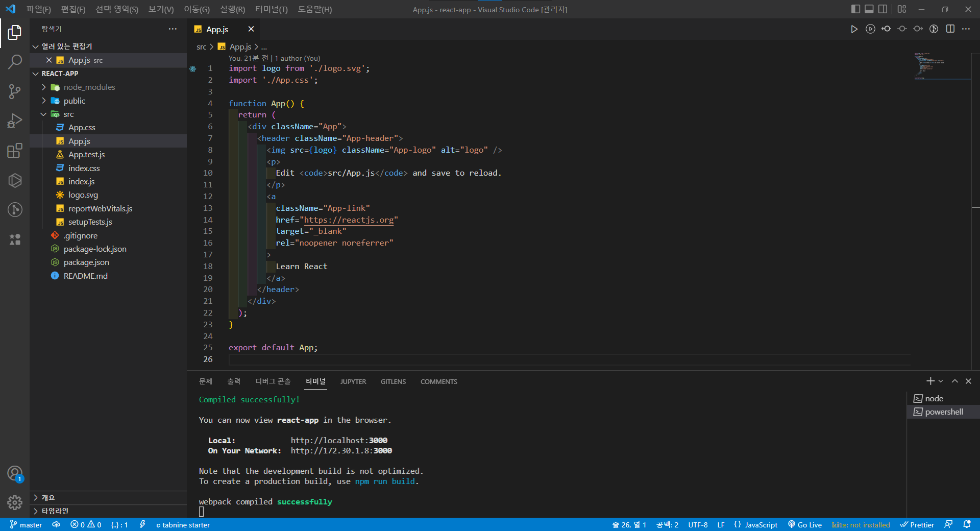Open the Explorer view in activity bar
980x531 pixels.
tap(15, 33)
